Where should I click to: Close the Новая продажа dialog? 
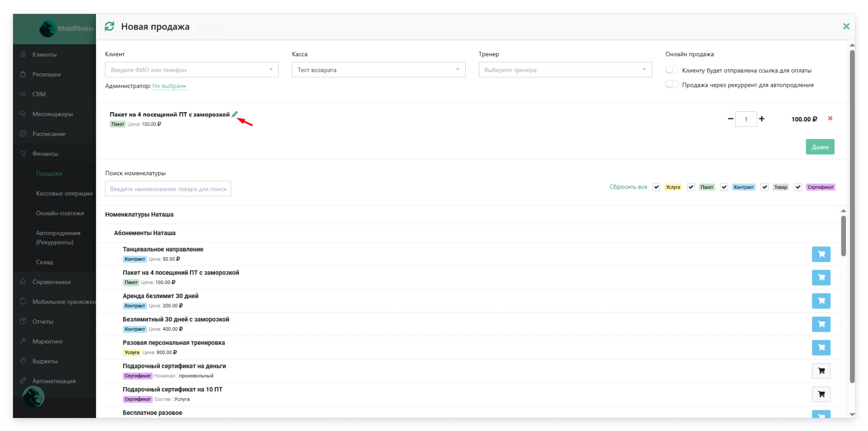point(846,27)
